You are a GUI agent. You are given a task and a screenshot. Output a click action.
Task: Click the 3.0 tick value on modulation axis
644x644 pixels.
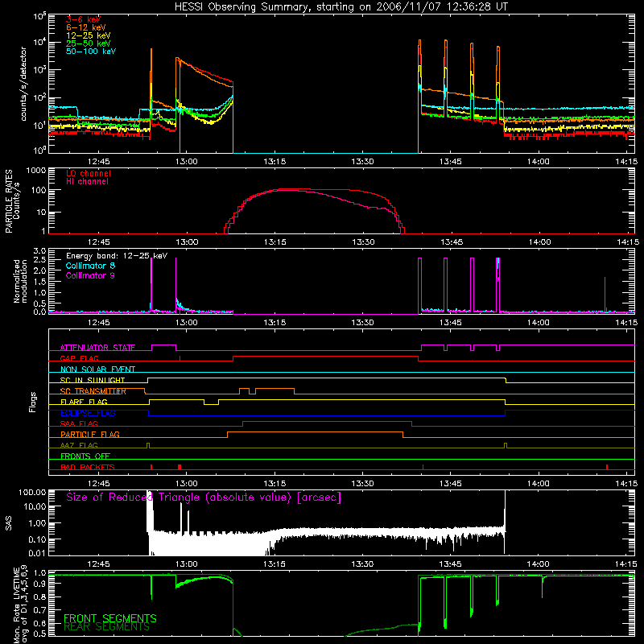click(39, 250)
